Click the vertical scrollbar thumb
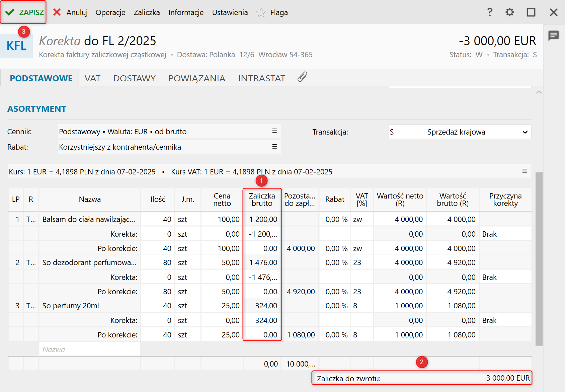 click(x=539, y=259)
